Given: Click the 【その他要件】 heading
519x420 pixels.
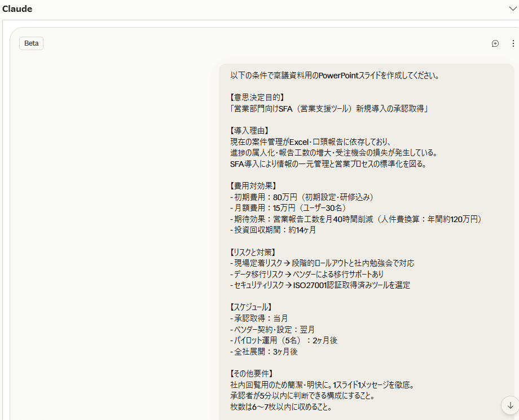Looking at the screenshot, I should point(252,373).
